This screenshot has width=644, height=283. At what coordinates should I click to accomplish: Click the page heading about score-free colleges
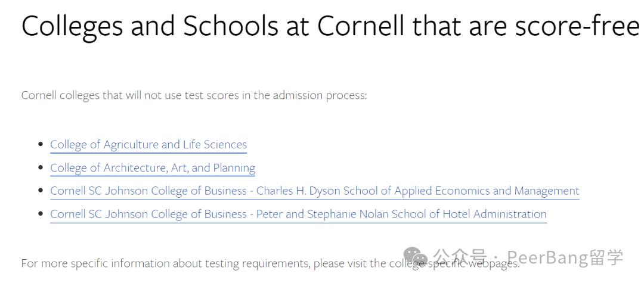click(330, 27)
